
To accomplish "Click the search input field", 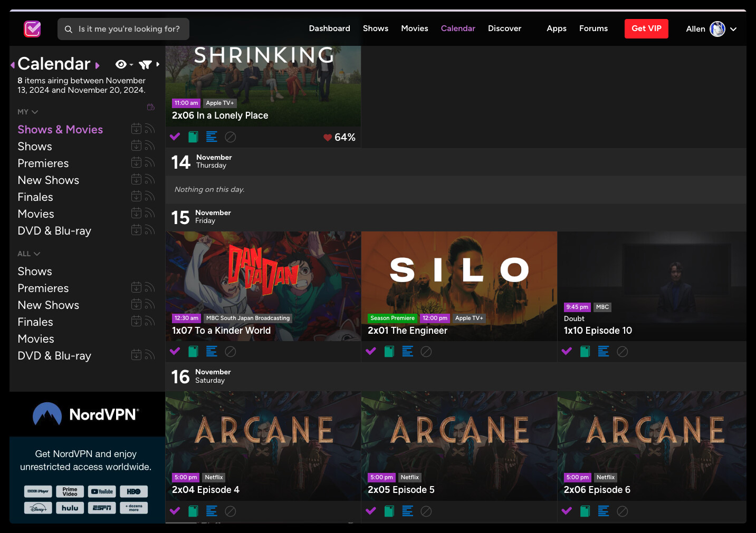I will (x=123, y=29).
